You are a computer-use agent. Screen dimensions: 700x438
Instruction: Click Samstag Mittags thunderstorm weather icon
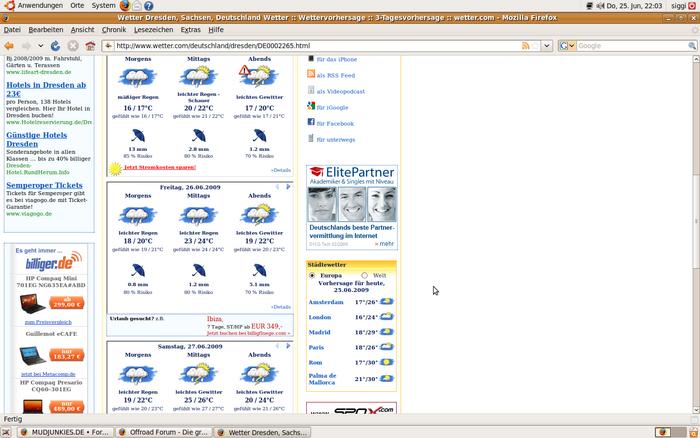click(x=198, y=374)
